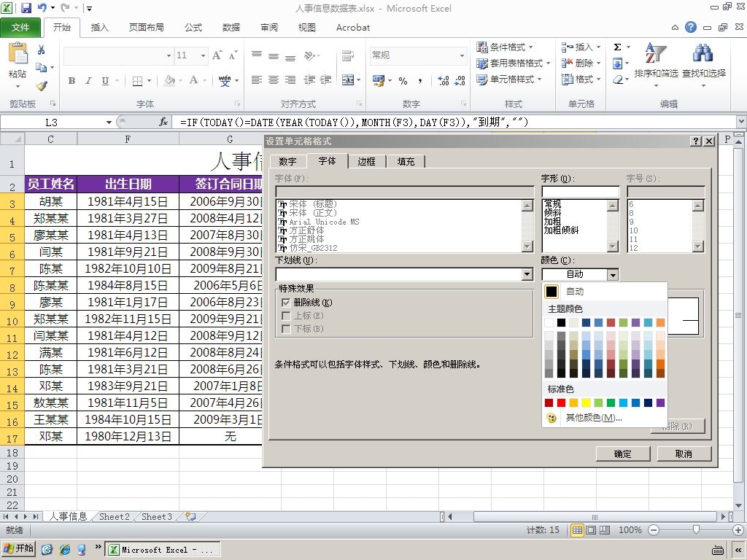Switch to the 公式 ribbon tab
747x560 pixels.
pos(193,27)
